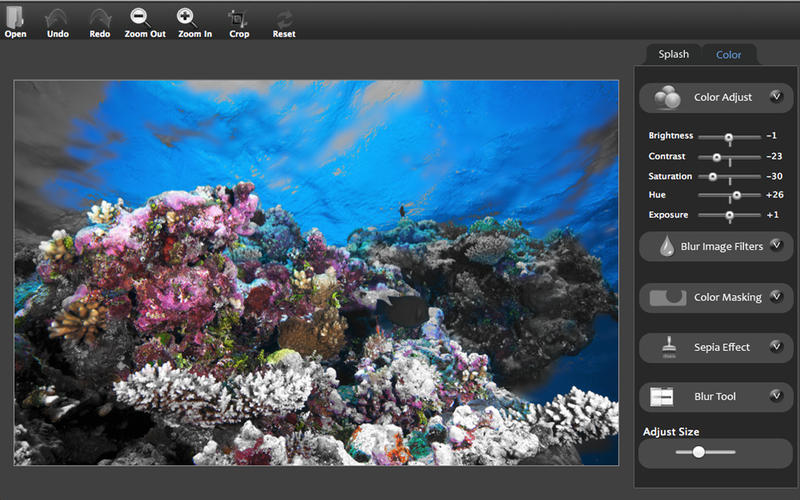Image resolution: width=800 pixels, height=500 pixels.
Task: Collapse the Color Adjust section arrow
Action: click(775, 97)
